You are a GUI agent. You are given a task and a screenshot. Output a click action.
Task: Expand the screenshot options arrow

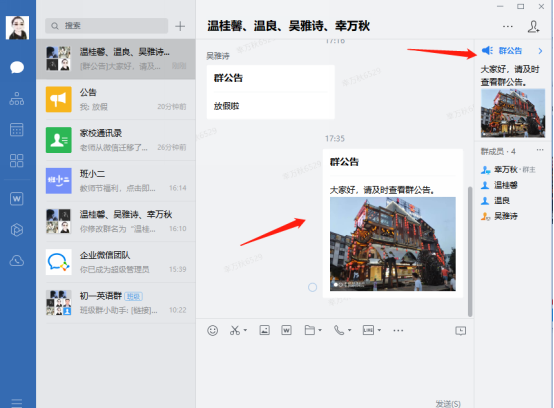click(245, 330)
